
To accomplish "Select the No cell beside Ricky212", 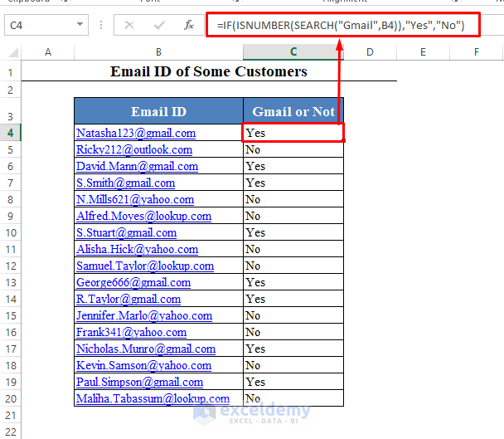I will (x=293, y=149).
